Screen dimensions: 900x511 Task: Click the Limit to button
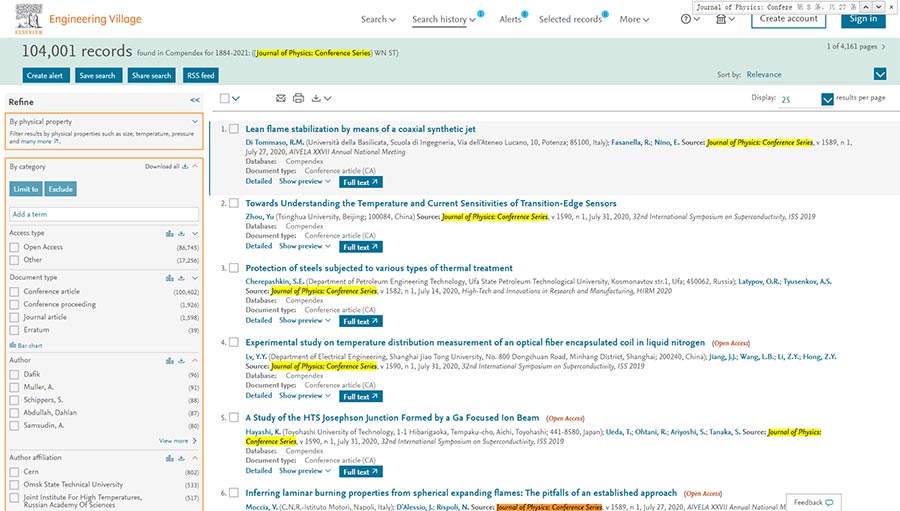point(26,189)
